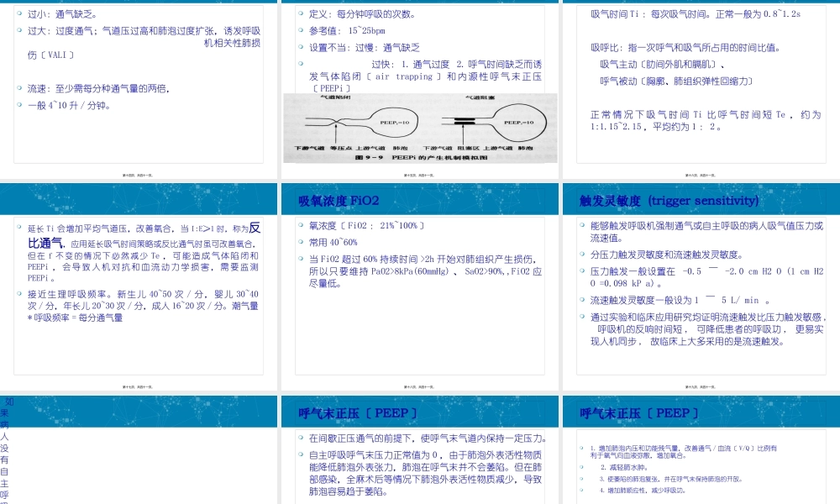Viewport: 840px width, 504px height.
Task: Select the dark blue divider bar above 定义：每分钟呼吸的次数
Action: tap(419, 3)
